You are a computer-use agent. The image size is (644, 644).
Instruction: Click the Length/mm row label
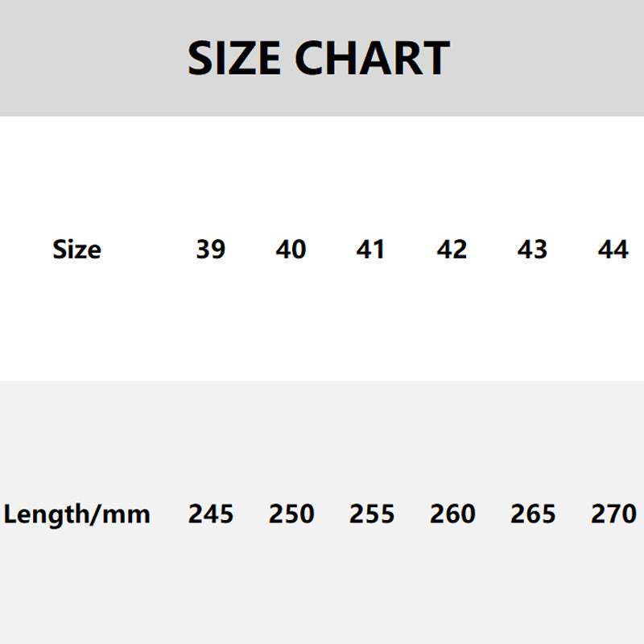point(76,514)
